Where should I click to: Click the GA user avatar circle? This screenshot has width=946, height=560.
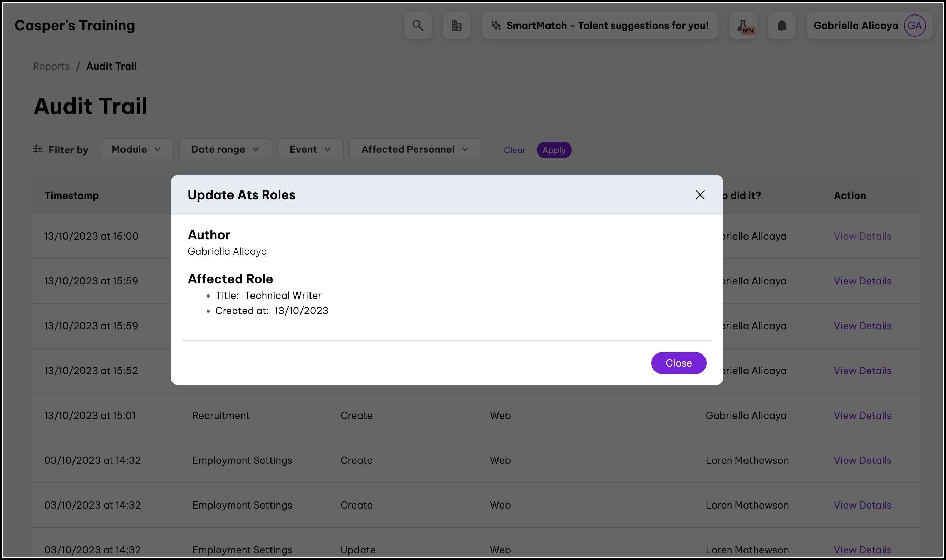coord(914,25)
